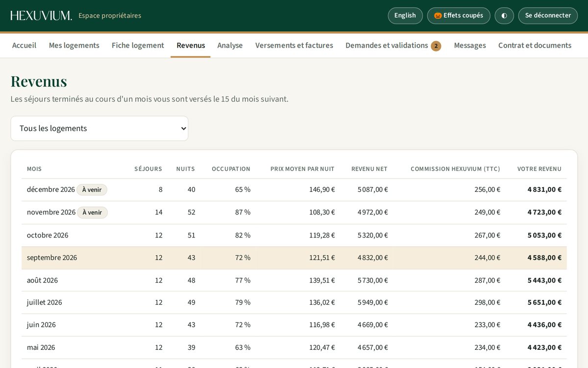Toggle the Effets coupés button

459,16
